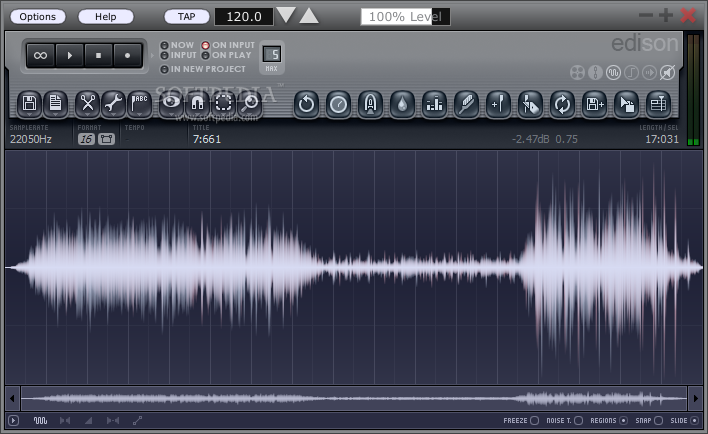Viewport: 708px width, 434px height.
Task: Click the send to playlist icon
Action: [x=659, y=105]
